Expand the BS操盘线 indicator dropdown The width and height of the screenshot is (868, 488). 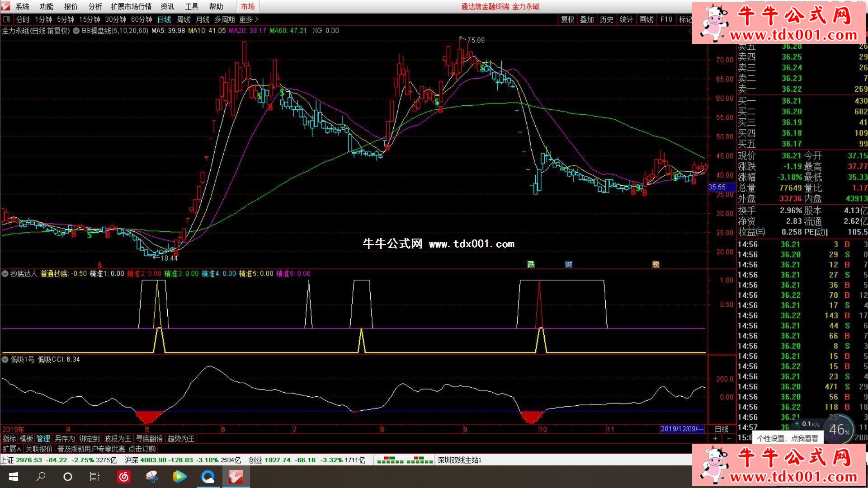click(76, 31)
